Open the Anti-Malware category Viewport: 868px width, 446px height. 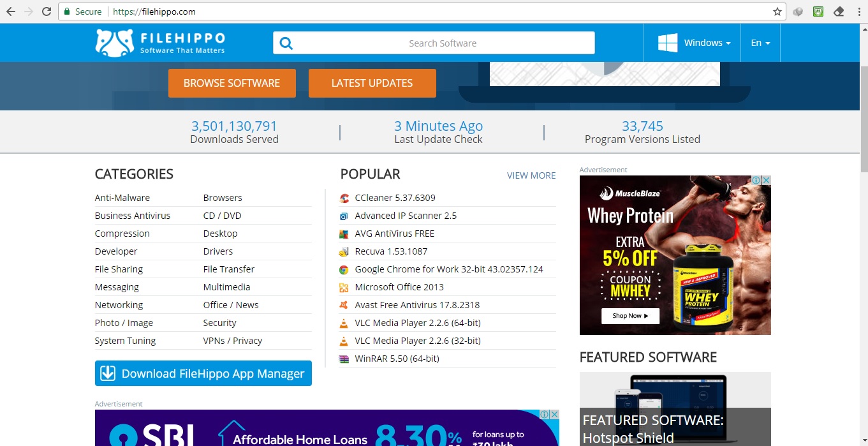click(122, 198)
